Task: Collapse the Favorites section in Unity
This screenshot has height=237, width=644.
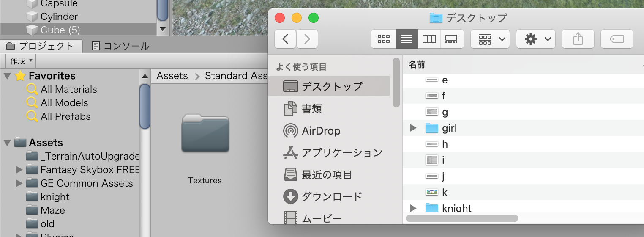Action: coord(7,76)
